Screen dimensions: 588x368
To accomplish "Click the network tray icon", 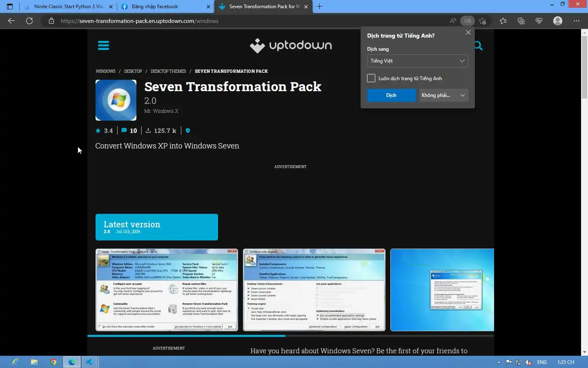I will [x=519, y=362].
